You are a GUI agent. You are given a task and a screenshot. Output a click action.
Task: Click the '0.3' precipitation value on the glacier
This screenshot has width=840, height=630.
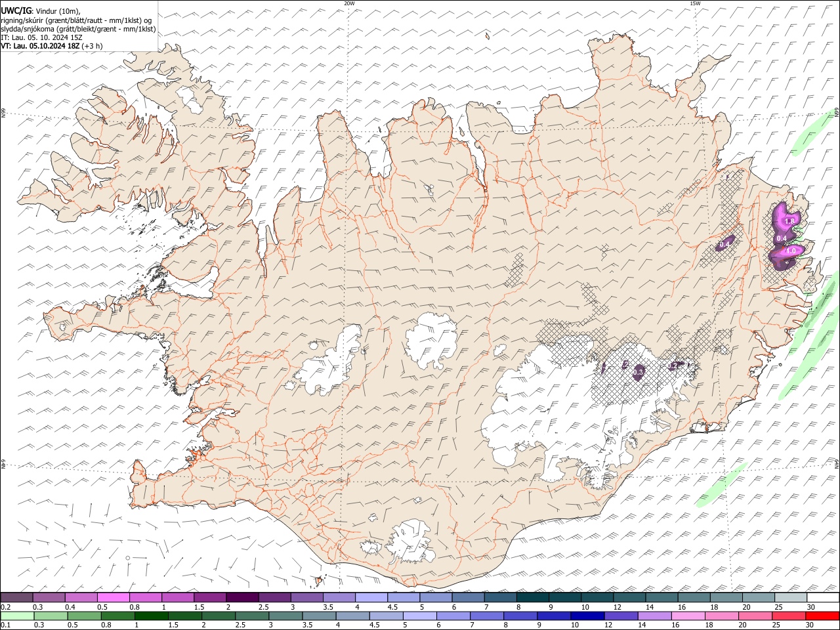click(x=638, y=373)
